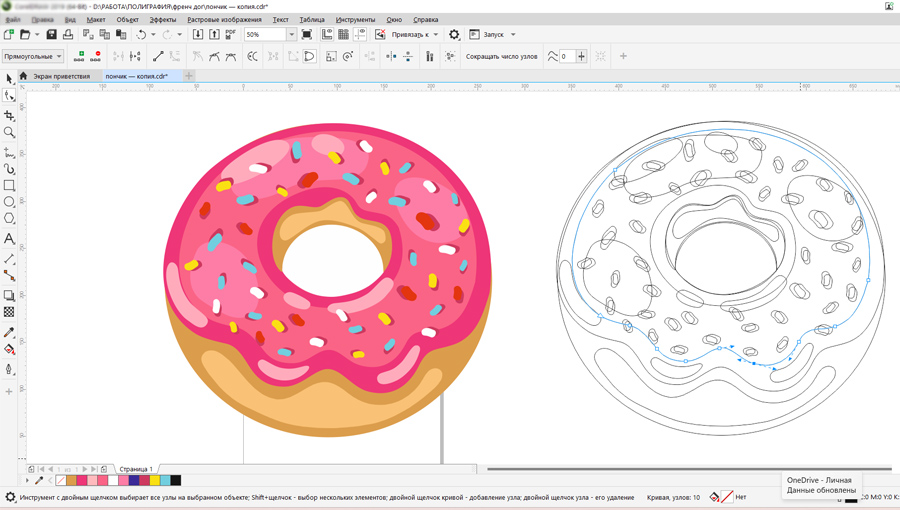The width and height of the screenshot is (900, 510).
Task: Open the zoom level 50% dropdown
Action: [291, 35]
